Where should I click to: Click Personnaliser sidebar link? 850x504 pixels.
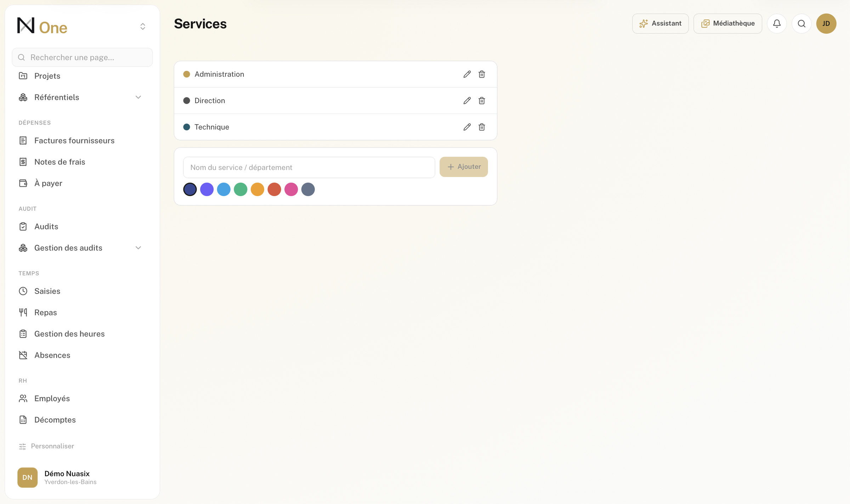coord(46,446)
